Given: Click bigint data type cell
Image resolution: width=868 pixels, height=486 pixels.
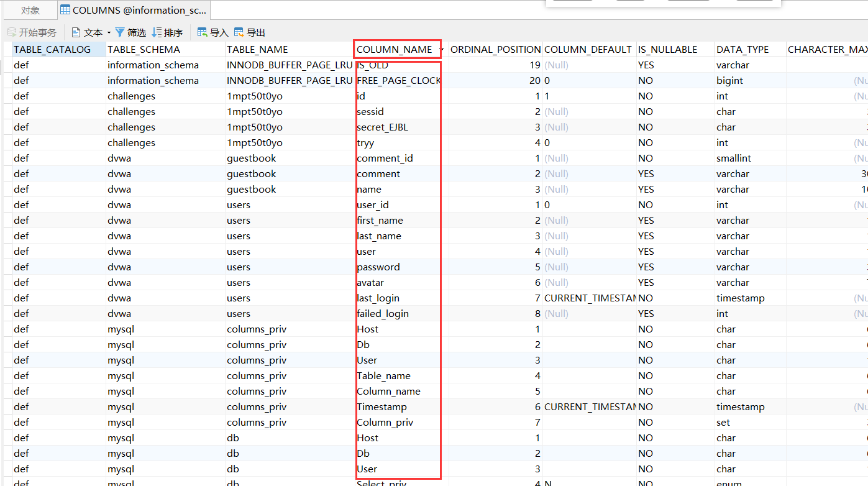Looking at the screenshot, I should (x=750, y=81).
